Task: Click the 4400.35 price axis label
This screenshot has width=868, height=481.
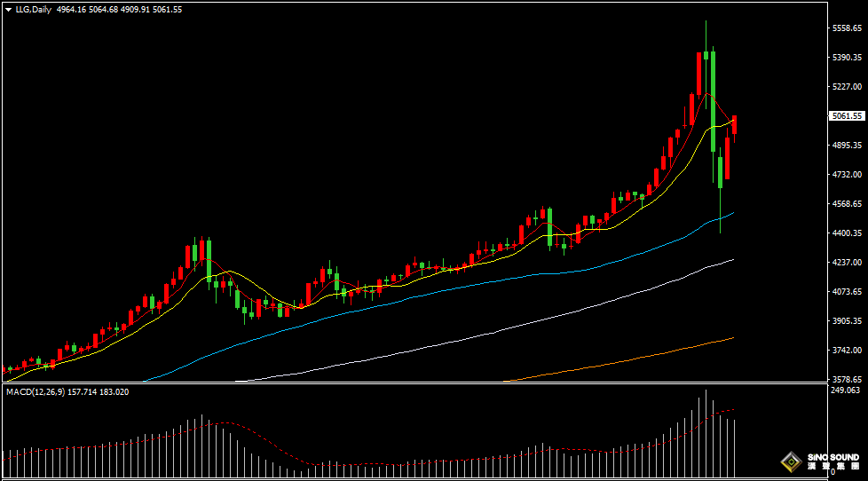Action: pyautogui.click(x=847, y=233)
